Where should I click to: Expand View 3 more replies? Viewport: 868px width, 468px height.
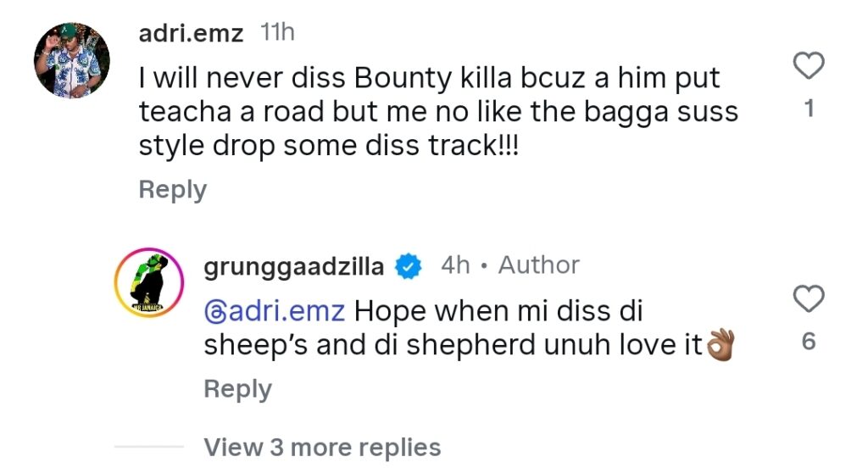322,447
